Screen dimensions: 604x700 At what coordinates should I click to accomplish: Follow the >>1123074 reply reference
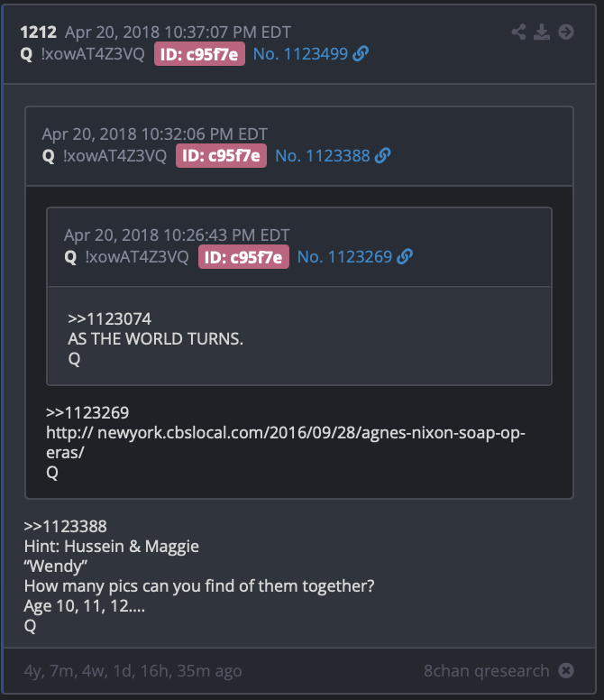click(x=110, y=318)
